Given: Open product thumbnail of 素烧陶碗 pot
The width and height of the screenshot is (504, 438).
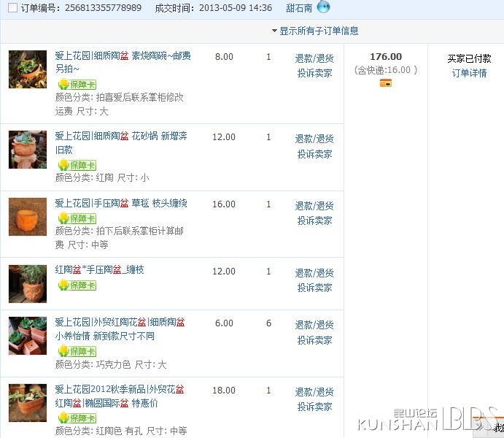Looking at the screenshot, I should pyautogui.click(x=28, y=69).
